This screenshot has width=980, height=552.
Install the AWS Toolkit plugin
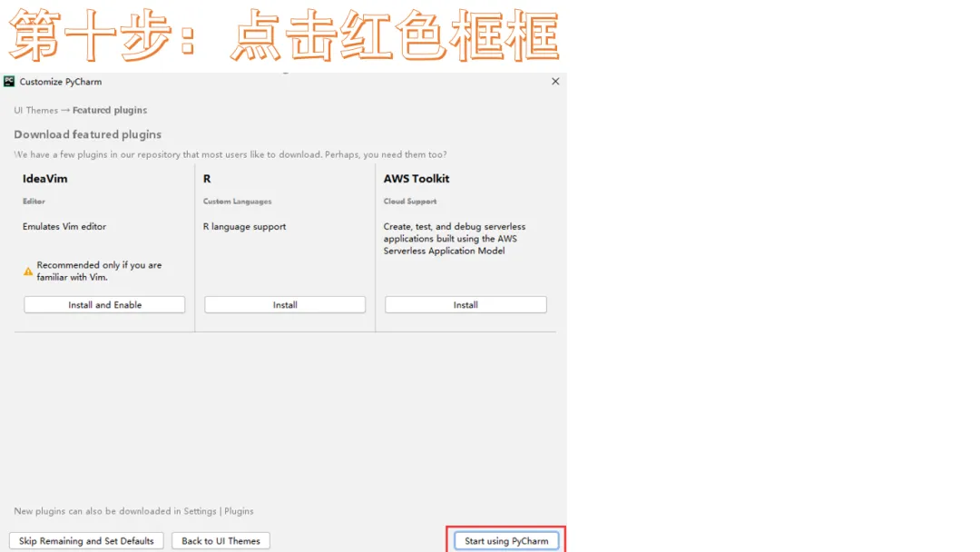click(465, 304)
